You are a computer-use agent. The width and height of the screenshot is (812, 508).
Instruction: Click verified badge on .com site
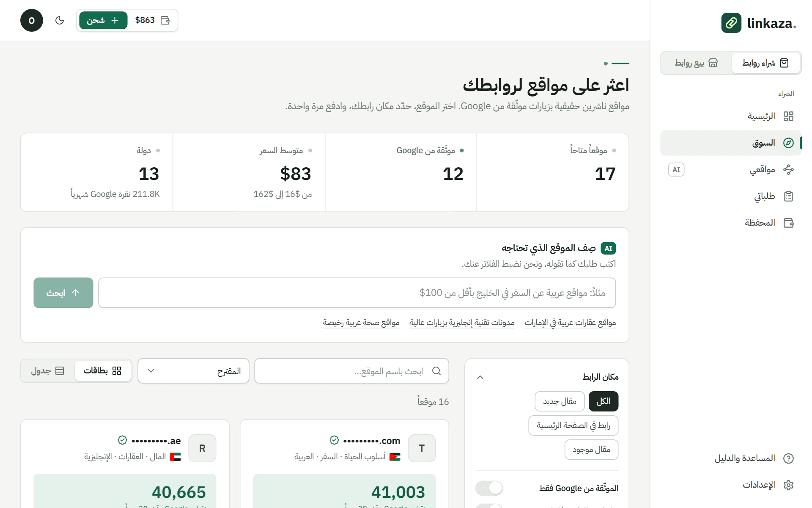pyautogui.click(x=334, y=440)
